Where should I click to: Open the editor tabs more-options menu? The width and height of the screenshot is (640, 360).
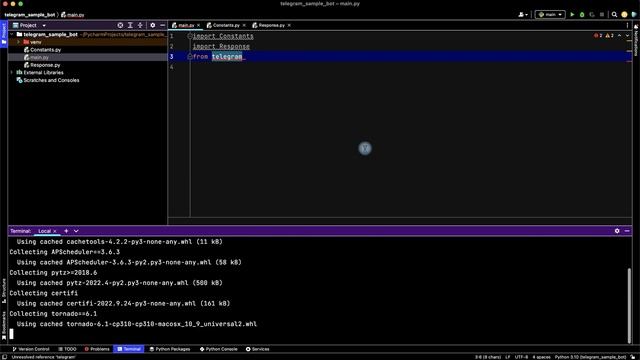pos(627,25)
